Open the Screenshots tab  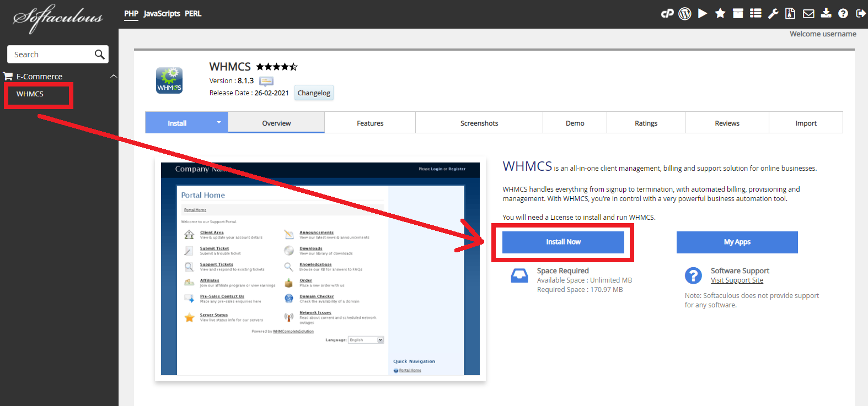coord(479,123)
